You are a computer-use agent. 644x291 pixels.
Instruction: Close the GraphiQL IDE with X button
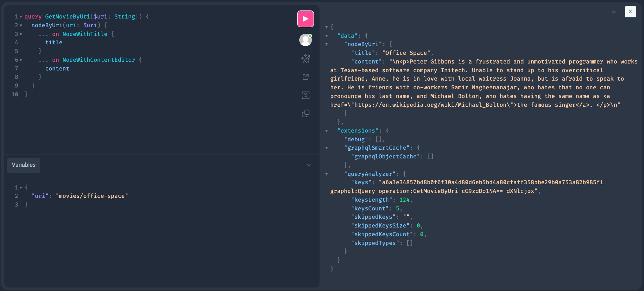(630, 12)
